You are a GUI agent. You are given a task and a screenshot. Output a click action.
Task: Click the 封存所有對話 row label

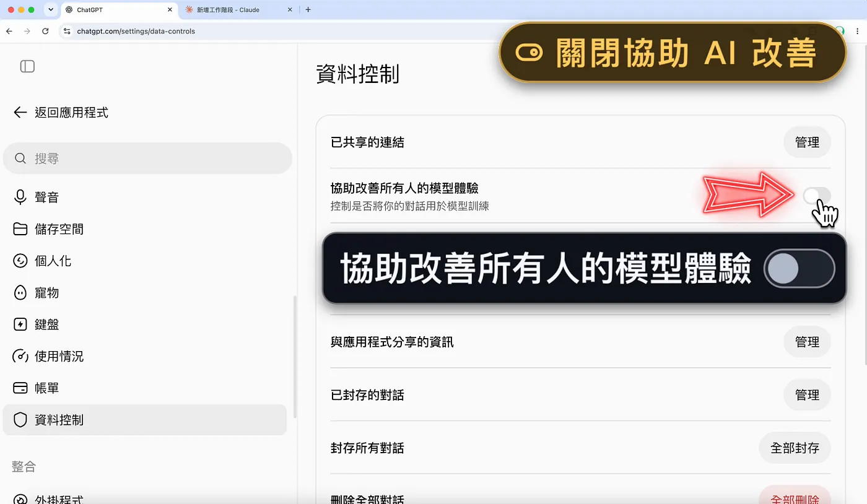[x=367, y=448]
